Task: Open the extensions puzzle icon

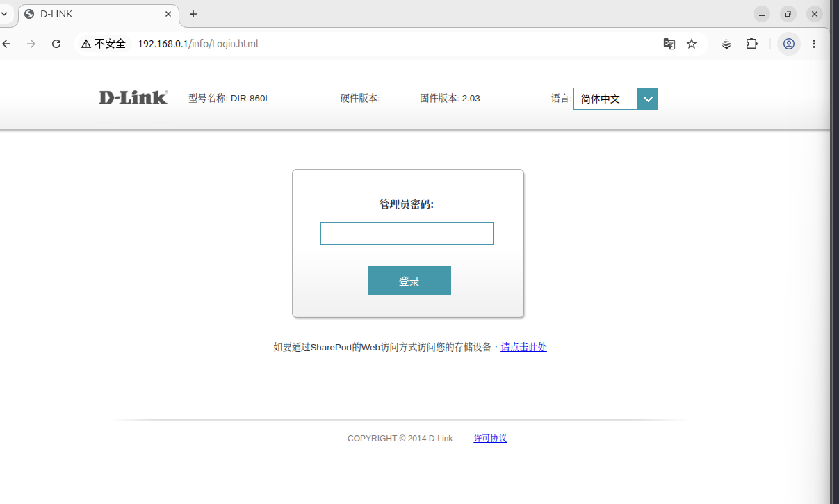Action: (x=751, y=44)
